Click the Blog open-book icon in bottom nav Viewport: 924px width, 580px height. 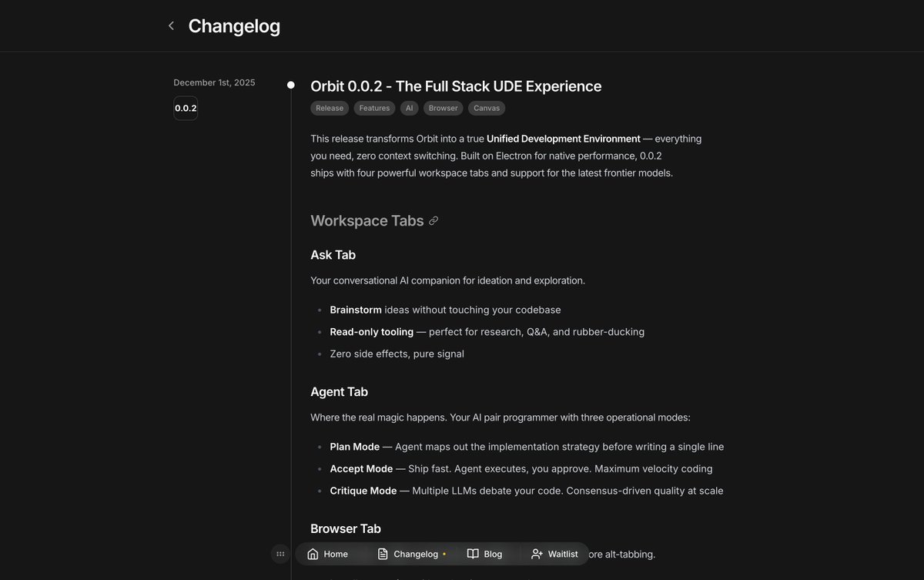tap(473, 554)
